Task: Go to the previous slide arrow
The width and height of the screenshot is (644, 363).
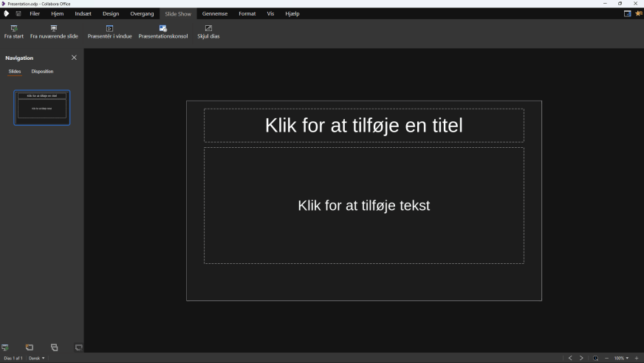Action: click(570, 358)
